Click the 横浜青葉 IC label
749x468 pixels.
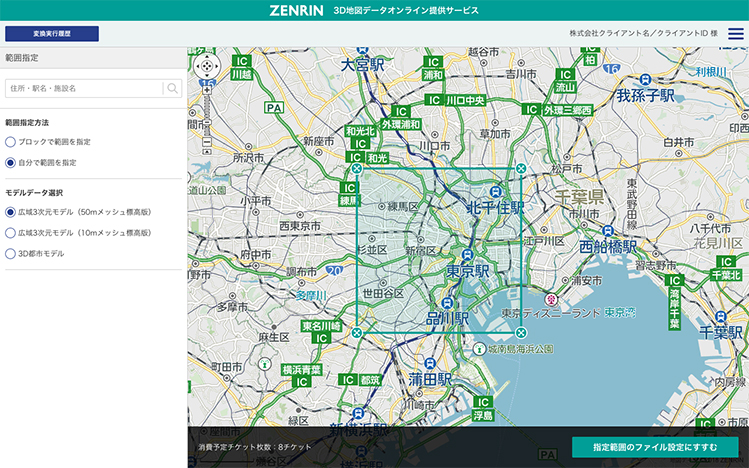(x=302, y=376)
